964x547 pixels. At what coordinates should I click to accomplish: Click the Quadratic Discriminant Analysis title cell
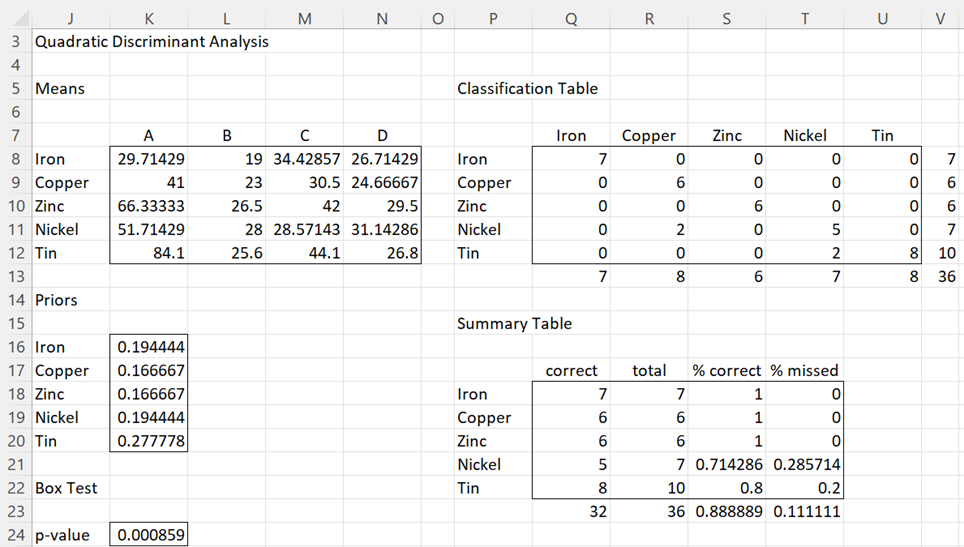click(152, 42)
